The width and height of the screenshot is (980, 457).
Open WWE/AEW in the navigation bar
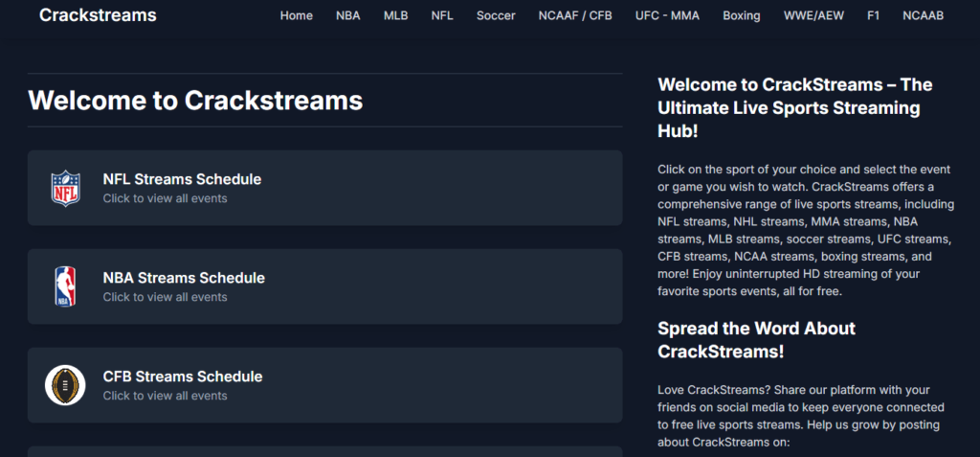click(x=813, y=15)
